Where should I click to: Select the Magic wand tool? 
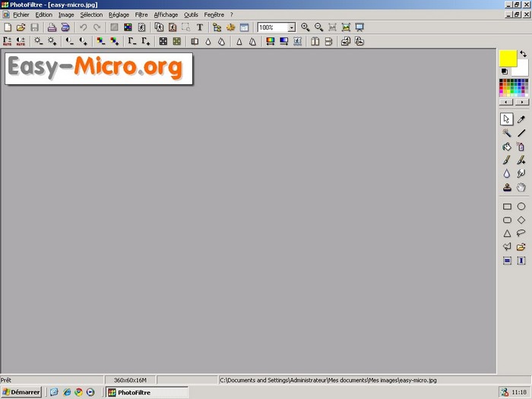[x=507, y=133]
